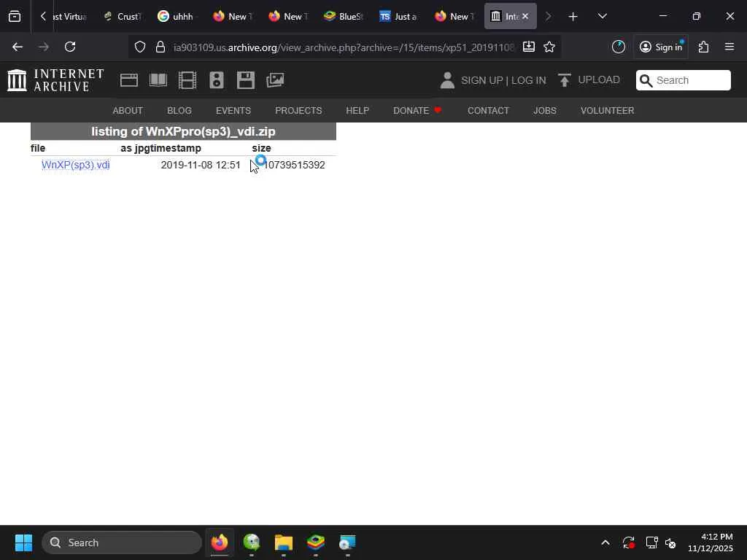The width and height of the screenshot is (747, 560).
Task: Switch to the BlueSt tab
Action: click(x=344, y=16)
